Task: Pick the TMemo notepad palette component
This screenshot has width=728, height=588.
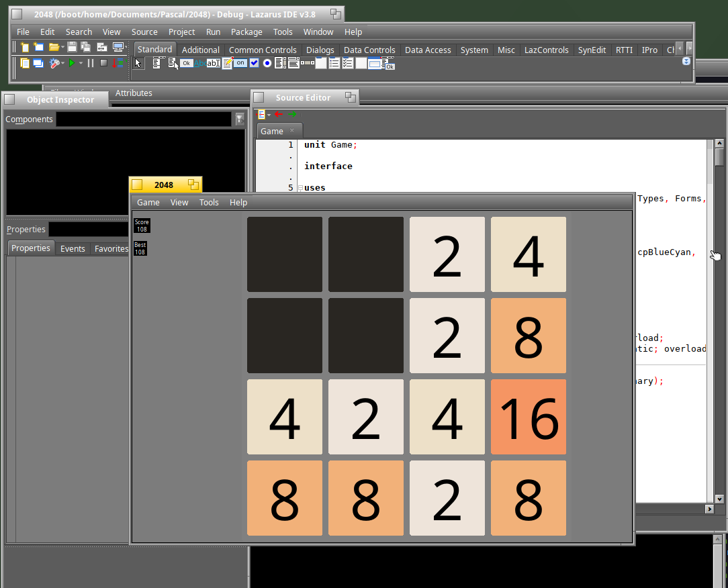Action: point(227,63)
